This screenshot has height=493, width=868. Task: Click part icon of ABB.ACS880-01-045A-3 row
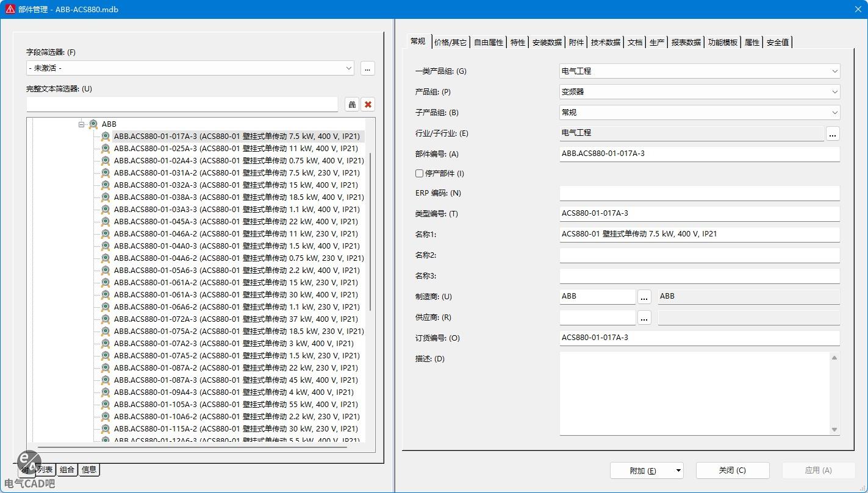point(106,222)
